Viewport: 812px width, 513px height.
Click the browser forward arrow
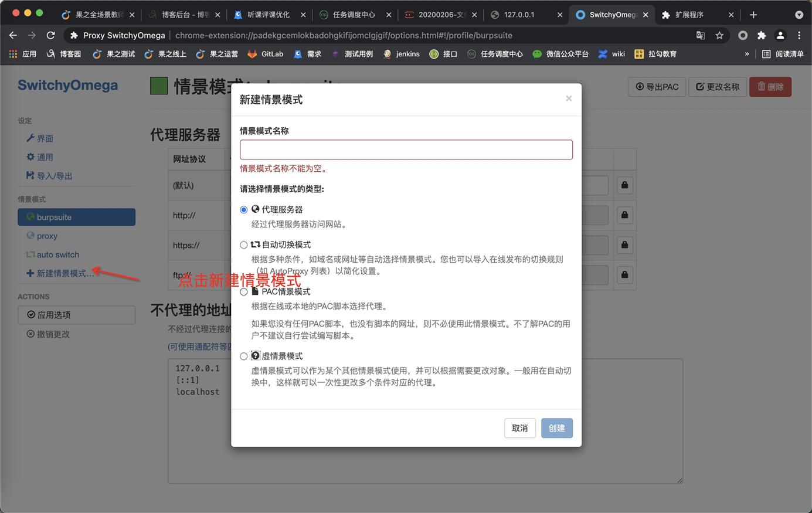(32, 35)
